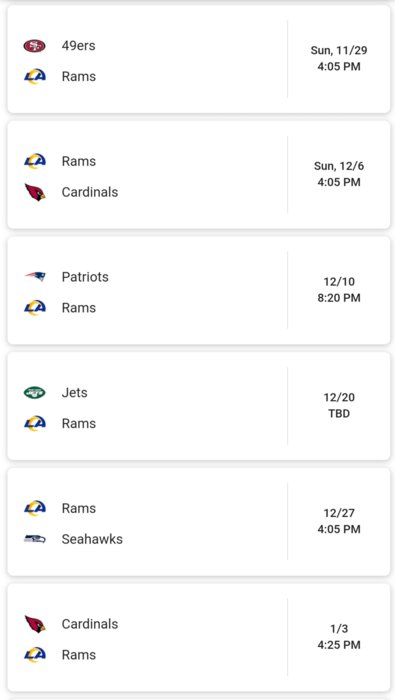This screenshot has width=395, height=700.
Task: Open the Sun, 11/29 4:05 PM game time
Action: tap(339, 58)
